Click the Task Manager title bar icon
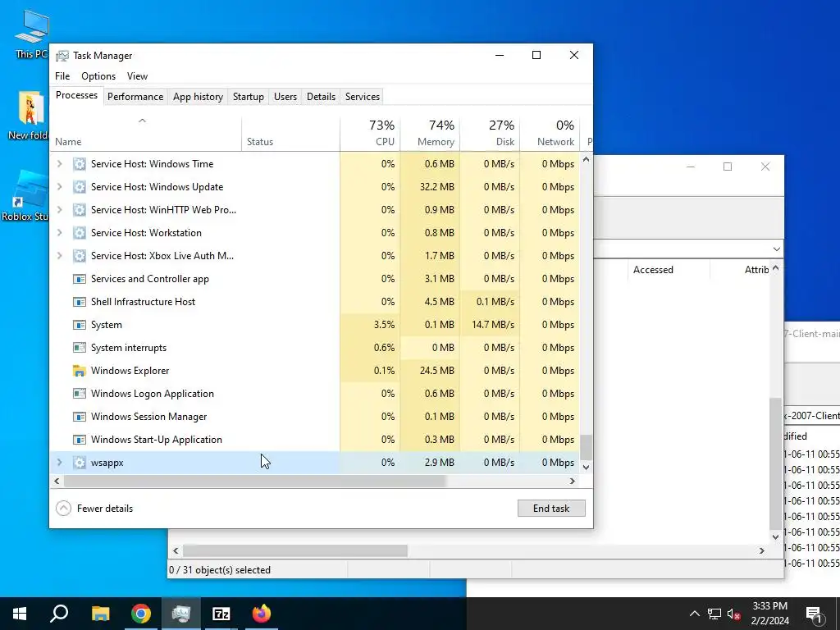Image resolution: width=840 pixels, height=630 pixels. coord(62,56)
